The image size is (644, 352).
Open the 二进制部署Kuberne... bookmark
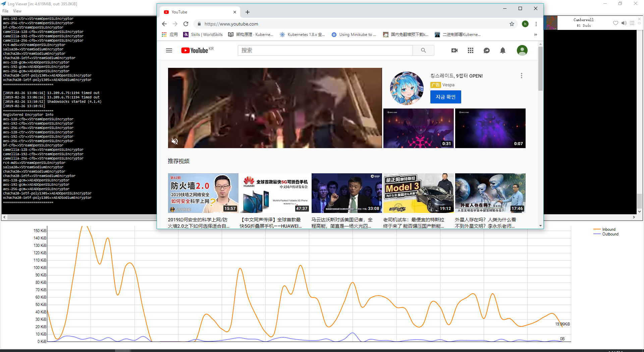[458, 35]
